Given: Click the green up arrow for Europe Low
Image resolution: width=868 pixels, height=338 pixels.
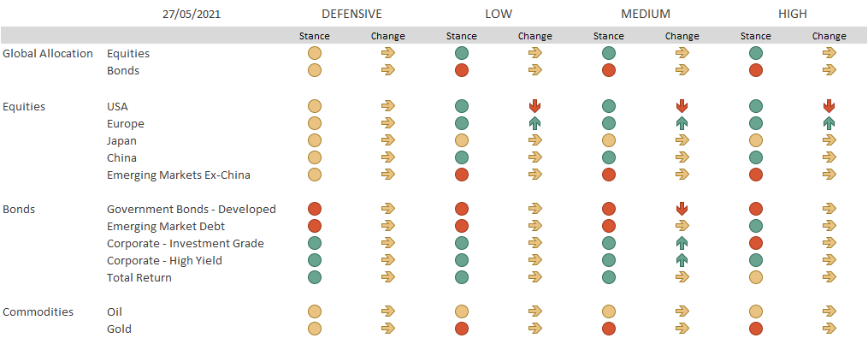Looking at the screenshot, I should (534, 123).
